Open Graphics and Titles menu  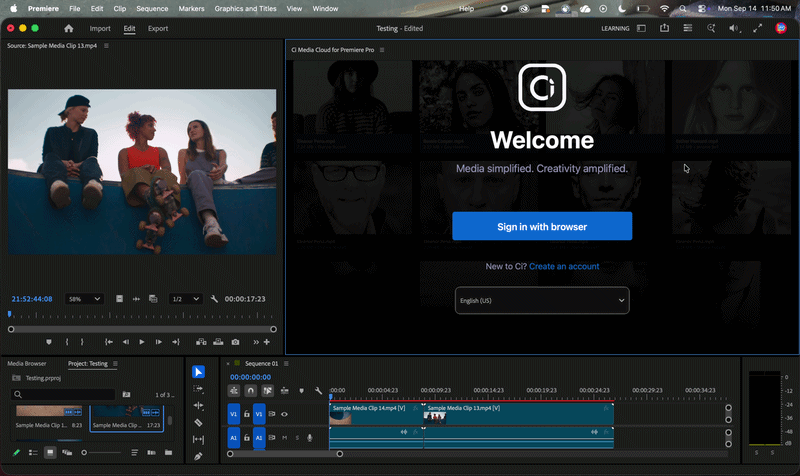pos(245,9)
